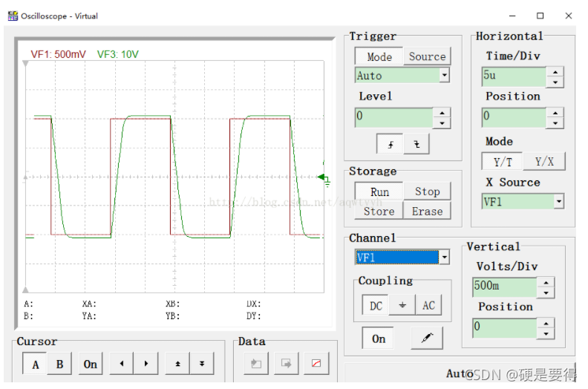Open the Trigger Auto mode dropdown
The image size is (588, 389).
(x=445, y=76)
